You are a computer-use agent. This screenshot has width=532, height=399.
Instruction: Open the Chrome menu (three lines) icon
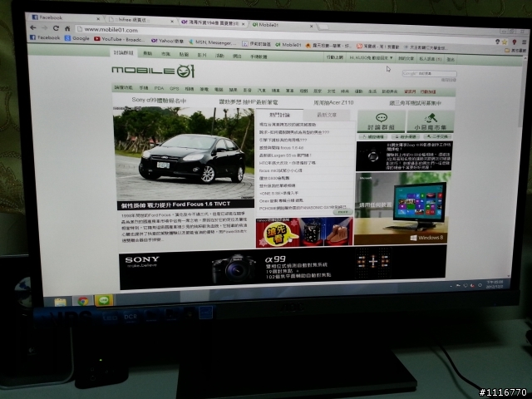(525, 42)
